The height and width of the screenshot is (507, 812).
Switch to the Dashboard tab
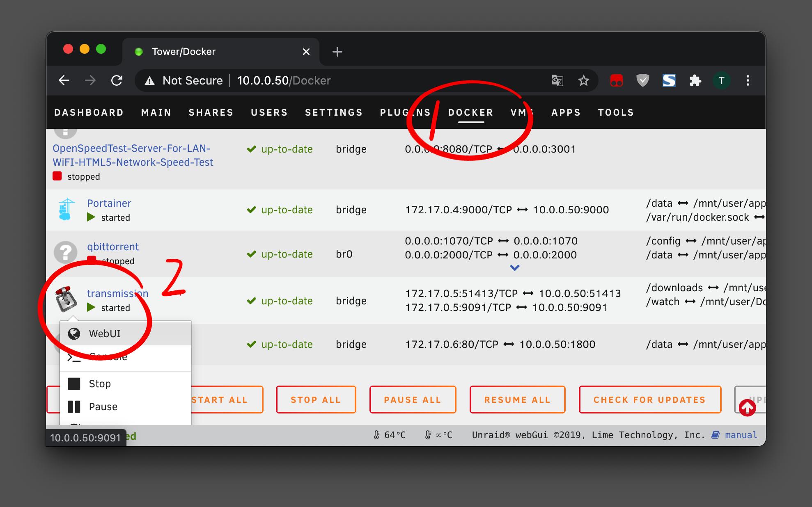point(89,112)
